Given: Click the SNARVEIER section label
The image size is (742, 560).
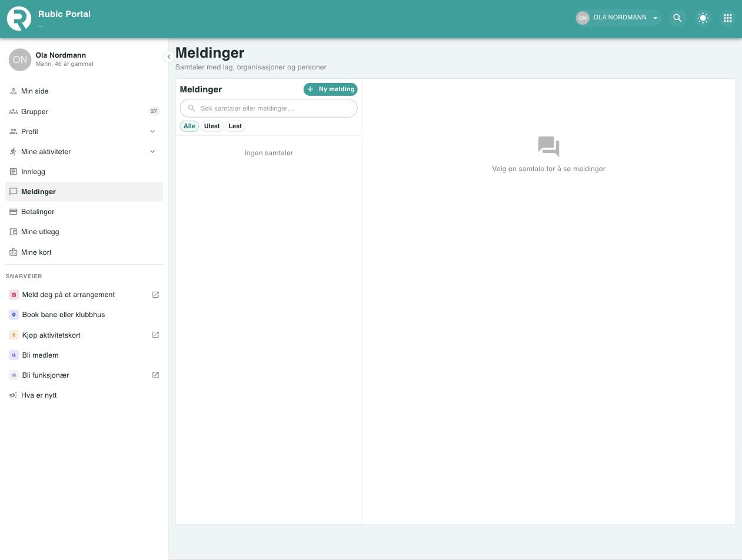Looking at the screenshot, I should pyautogui.click(x=24, y=276).
